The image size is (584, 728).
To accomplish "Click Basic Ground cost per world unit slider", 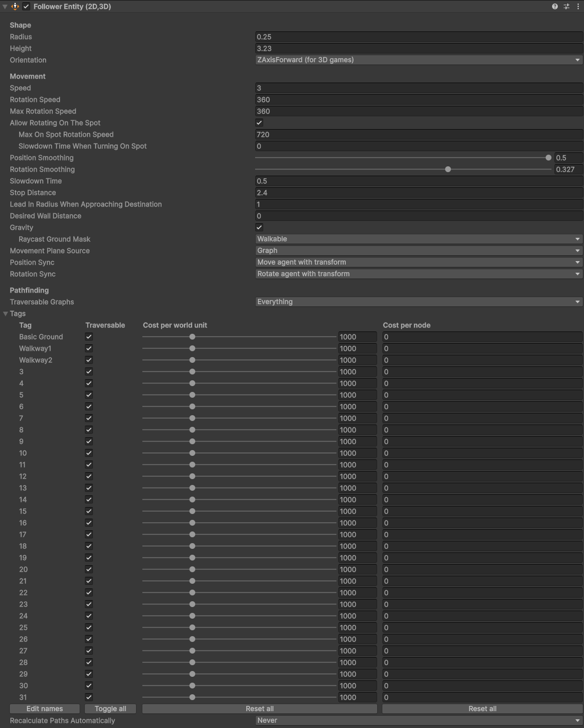I will coord(192,337).
